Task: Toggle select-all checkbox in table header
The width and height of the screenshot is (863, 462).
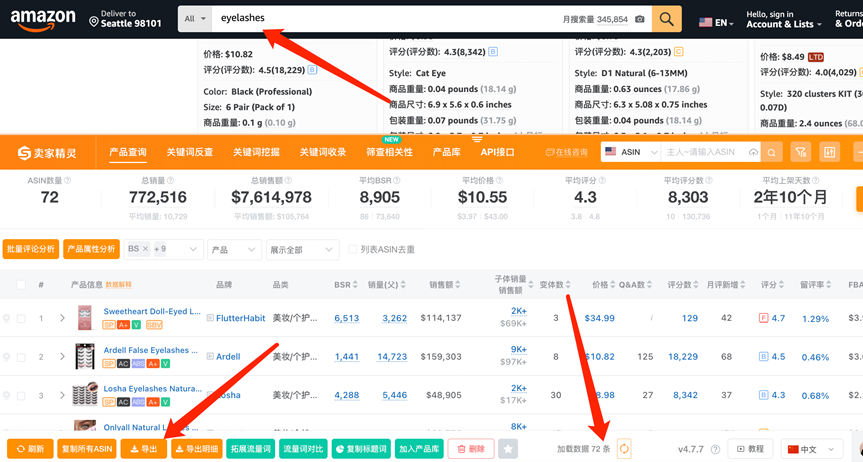Action: tap(21, 285)
